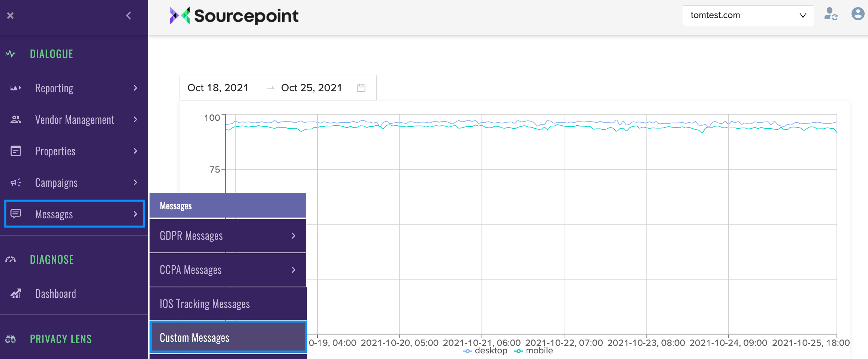The height and width of the screenshot is (359, 868).
Task: Click the X close icon in sidebar
Action: click(10, 16)
